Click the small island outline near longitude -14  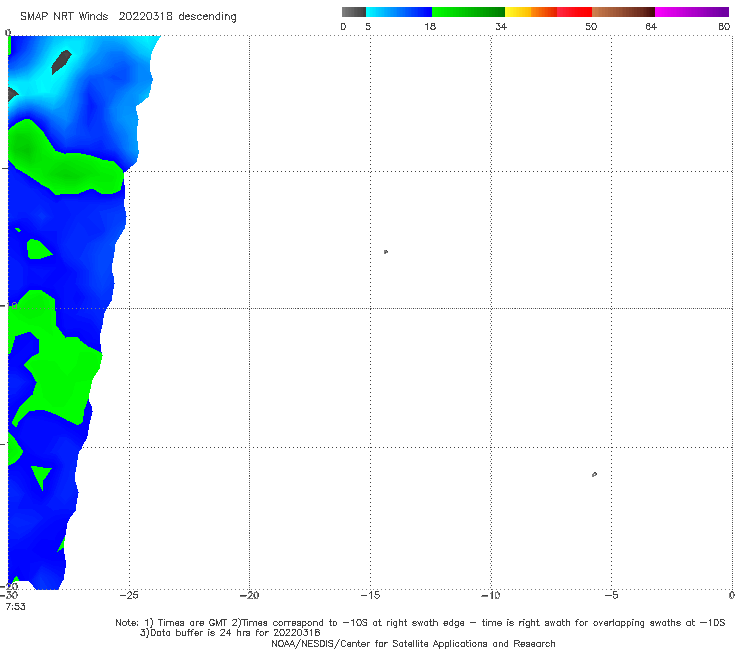386,252
